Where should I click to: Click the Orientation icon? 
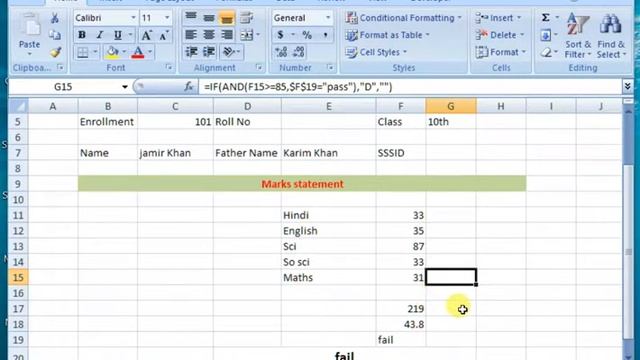(229, 52)
